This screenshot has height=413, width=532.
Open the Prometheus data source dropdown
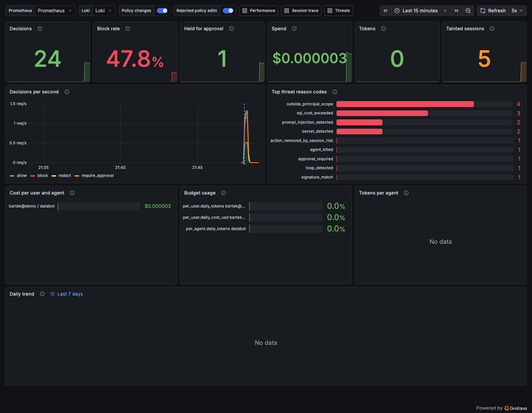(x=55, y=11)
